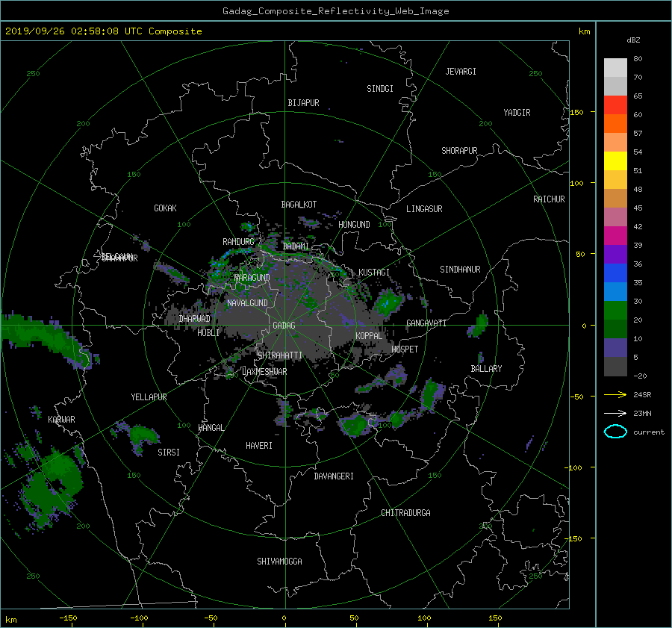
Task: Click the LAXMESHWAR city label
Action: pos(264,372)
